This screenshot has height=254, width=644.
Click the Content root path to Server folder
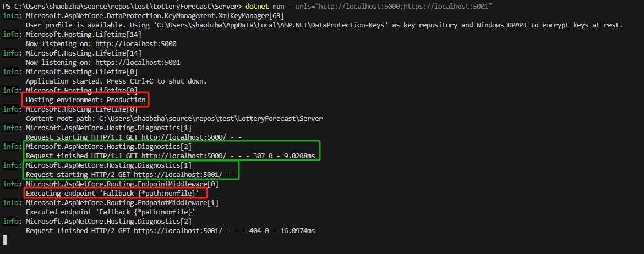pos(211,119)
